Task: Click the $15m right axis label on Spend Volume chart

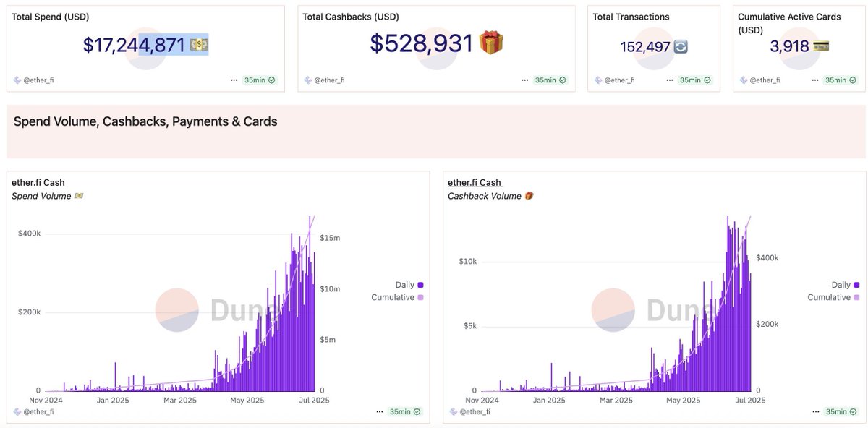Action: tap(330, 238)
